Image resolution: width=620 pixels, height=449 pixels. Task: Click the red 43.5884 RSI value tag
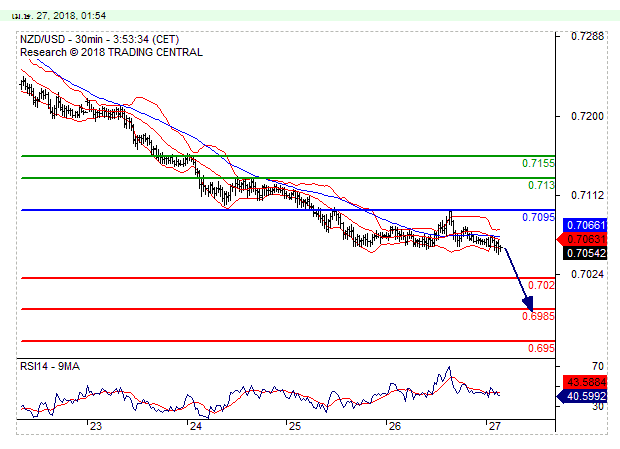pyautogui.click(x=585, y=382)
